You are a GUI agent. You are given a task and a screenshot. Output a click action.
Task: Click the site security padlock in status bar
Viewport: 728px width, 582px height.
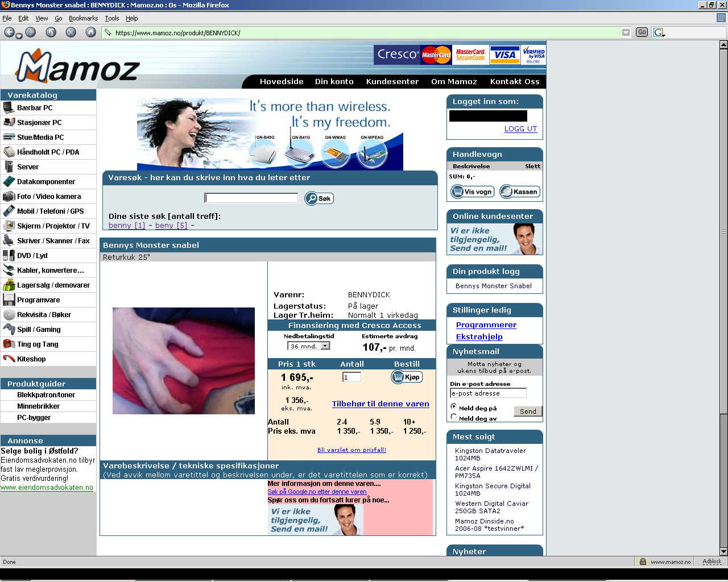[643, 562]
